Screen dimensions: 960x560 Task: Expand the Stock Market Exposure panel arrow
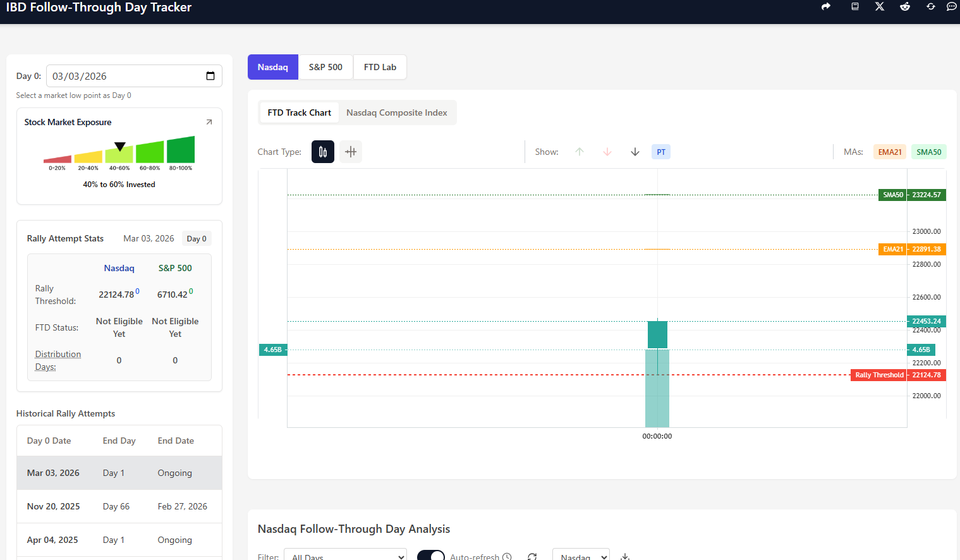click(x=209, y=122)
